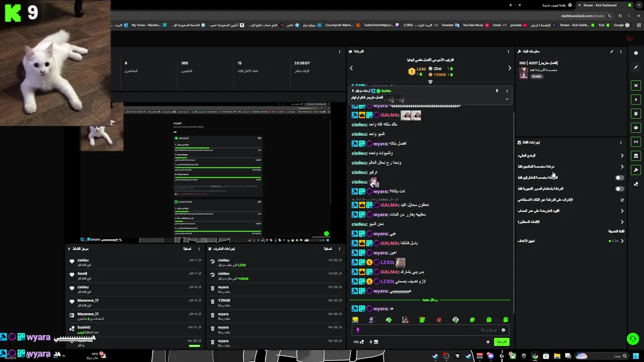Jump to new messages divider in chat

pos(430,300)
